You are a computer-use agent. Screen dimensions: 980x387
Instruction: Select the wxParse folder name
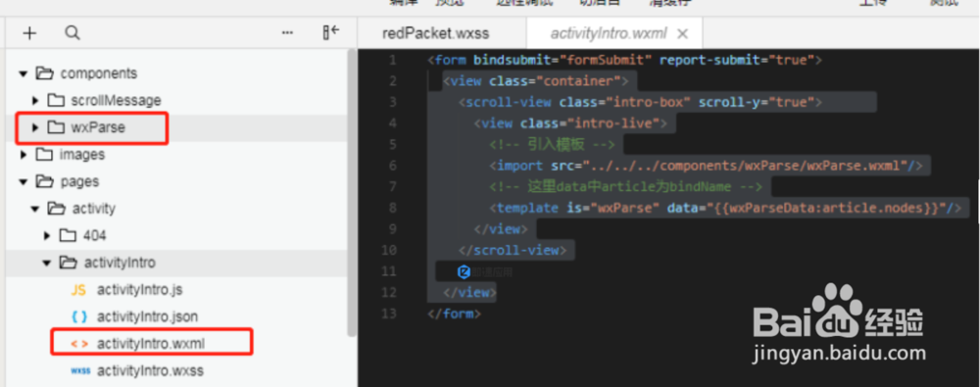98,127
